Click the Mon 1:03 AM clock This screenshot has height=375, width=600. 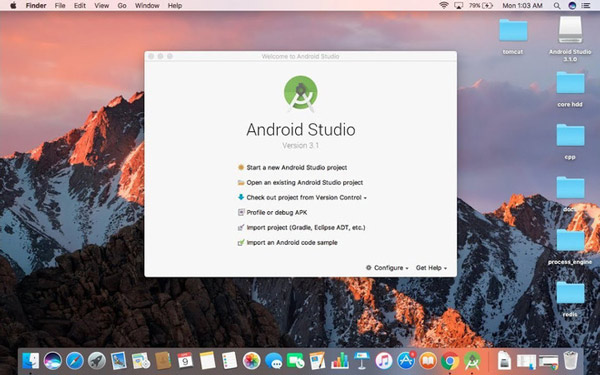coord(522,5)
